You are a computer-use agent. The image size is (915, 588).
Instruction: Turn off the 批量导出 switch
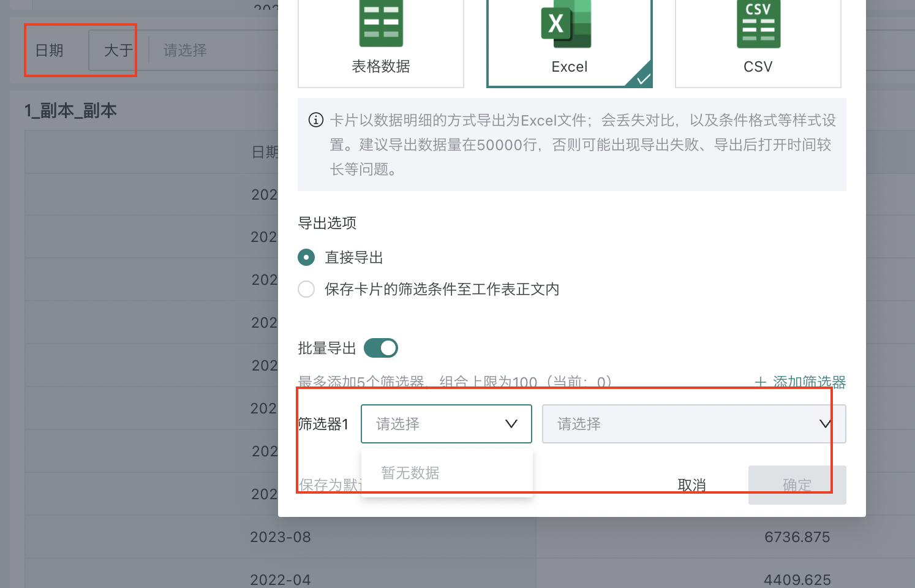point(381,348)
